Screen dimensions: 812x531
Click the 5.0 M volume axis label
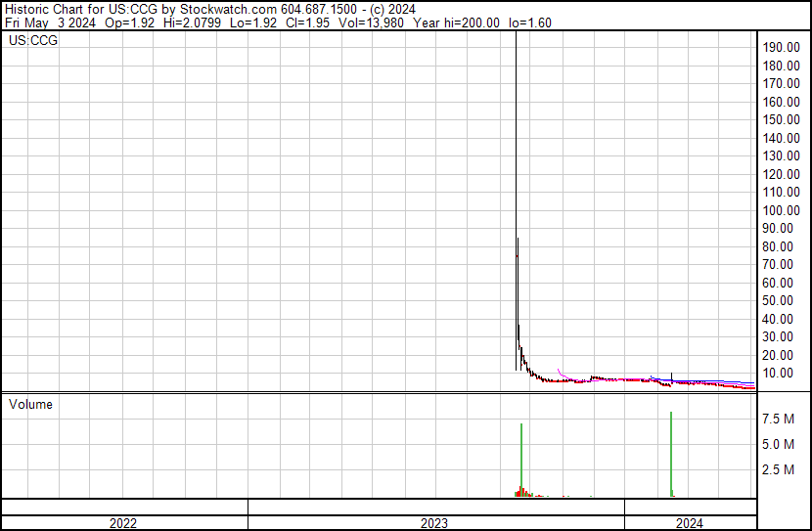[x=778, y=445]
